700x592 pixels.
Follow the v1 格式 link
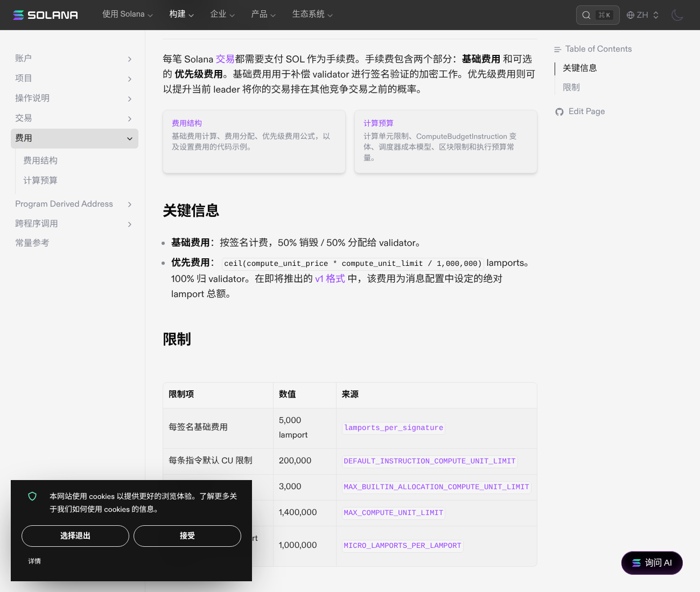point(330,279)
